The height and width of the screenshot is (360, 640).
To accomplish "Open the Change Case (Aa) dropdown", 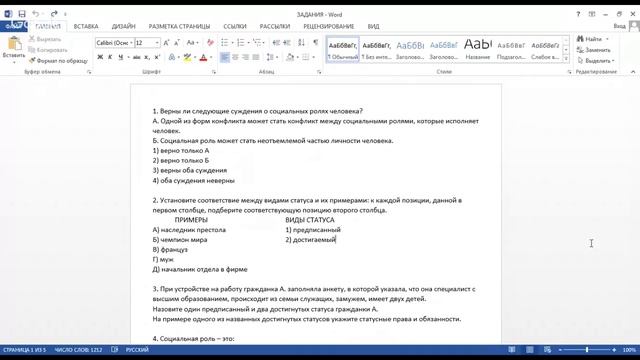I will tap(193, 42).
